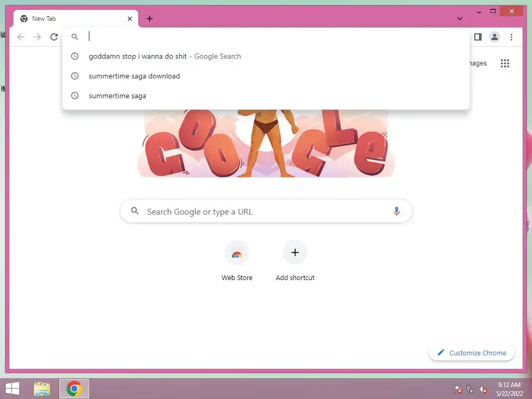Minimize the Chrome window
The image size is (532, 399).
pos(478,11)
